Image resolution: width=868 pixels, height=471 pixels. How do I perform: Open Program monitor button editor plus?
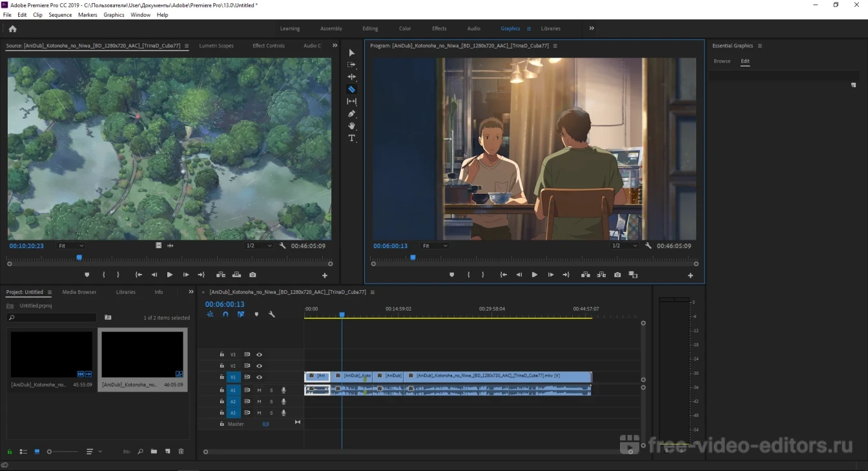(690, 276)
